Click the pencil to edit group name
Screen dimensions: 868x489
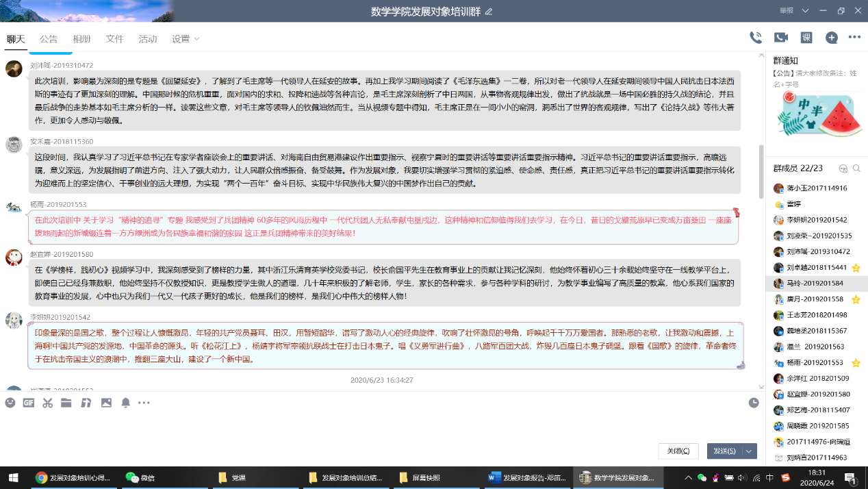click(488, 12)
